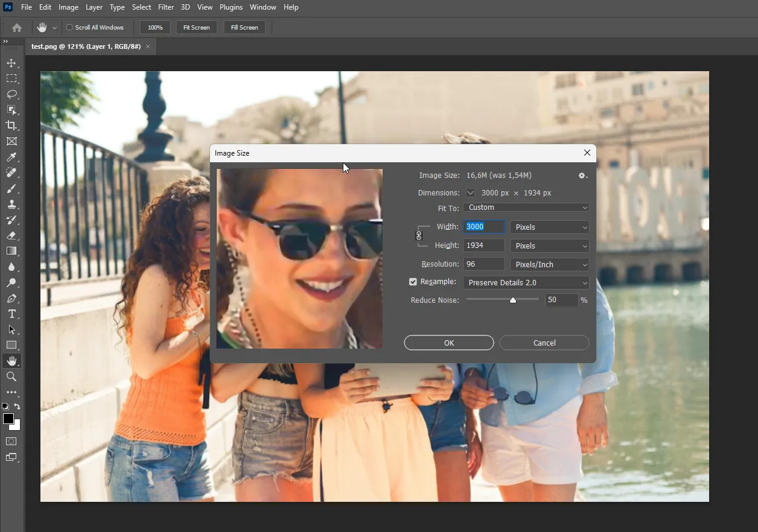Open the Image menu

click(x=68, y=7)
